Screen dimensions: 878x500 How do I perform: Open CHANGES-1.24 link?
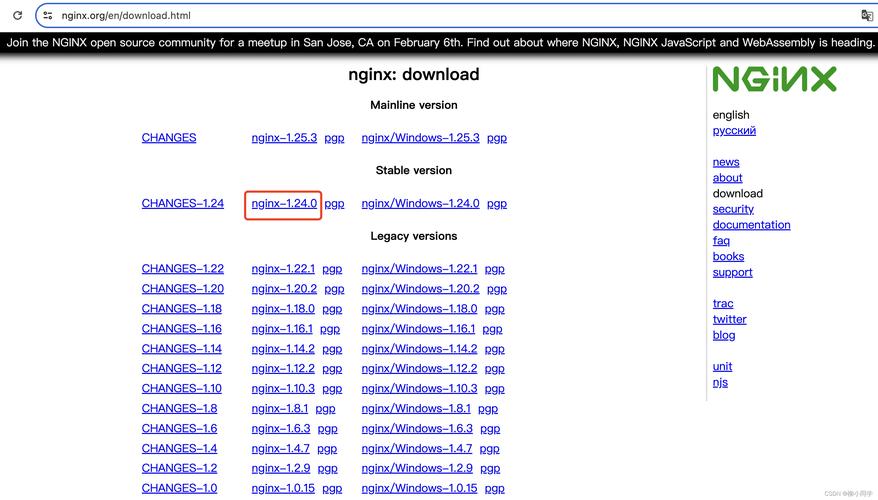click(183, 204)
